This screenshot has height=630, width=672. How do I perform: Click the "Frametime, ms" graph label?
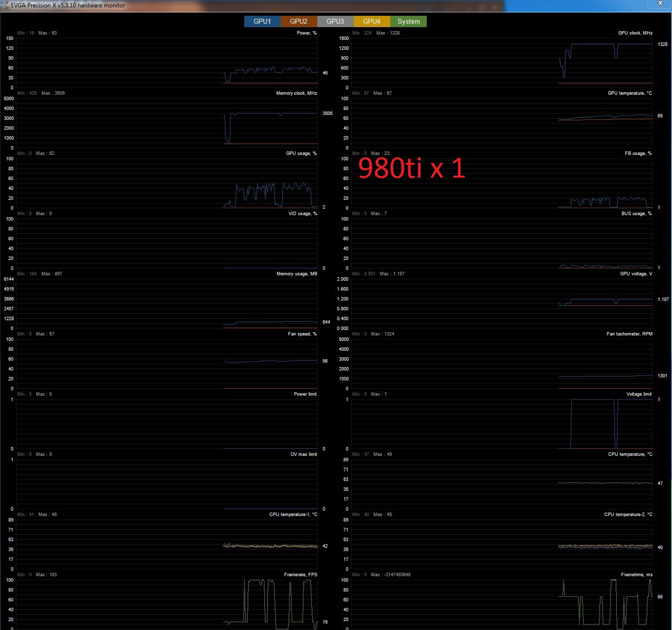[636, 575]
